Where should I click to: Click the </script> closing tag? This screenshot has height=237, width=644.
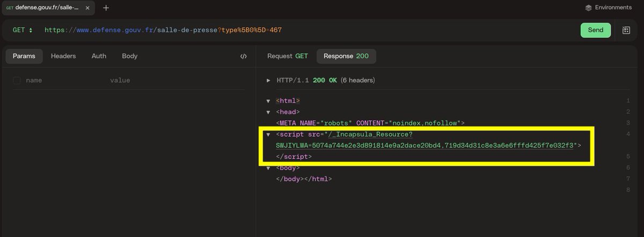(294, 157)
